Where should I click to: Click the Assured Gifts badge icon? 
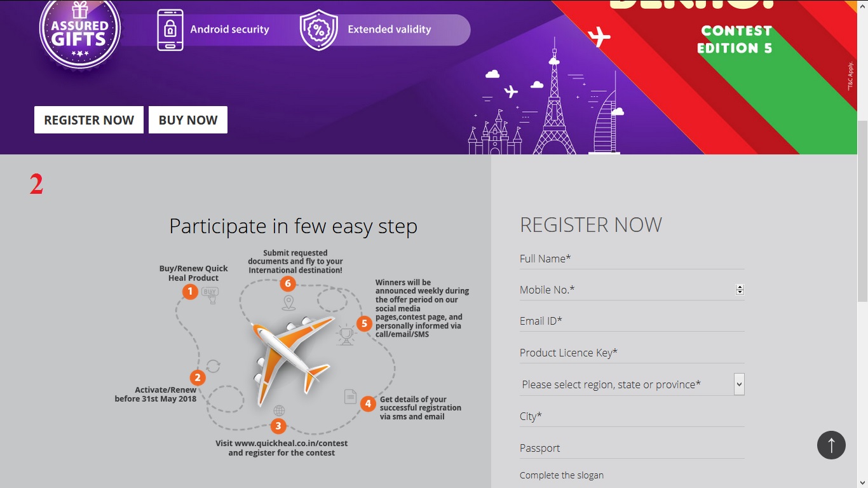(79, 30)
